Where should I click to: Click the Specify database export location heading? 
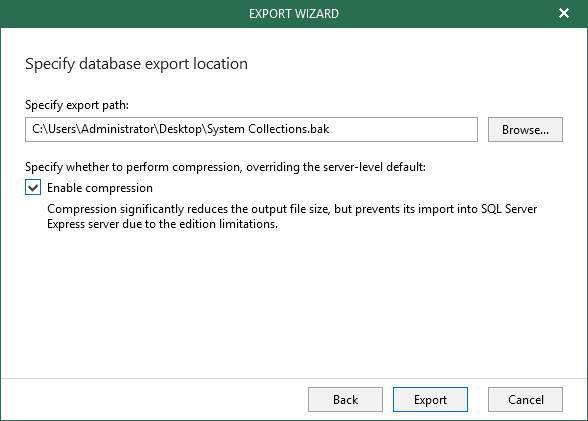pyautogui.click(x=136, y=64)
